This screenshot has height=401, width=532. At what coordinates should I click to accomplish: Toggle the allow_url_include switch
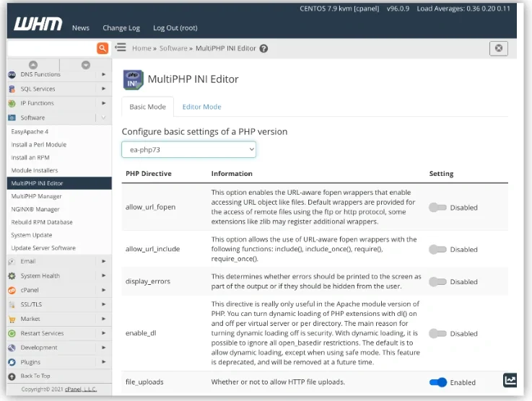click(437, 249)
